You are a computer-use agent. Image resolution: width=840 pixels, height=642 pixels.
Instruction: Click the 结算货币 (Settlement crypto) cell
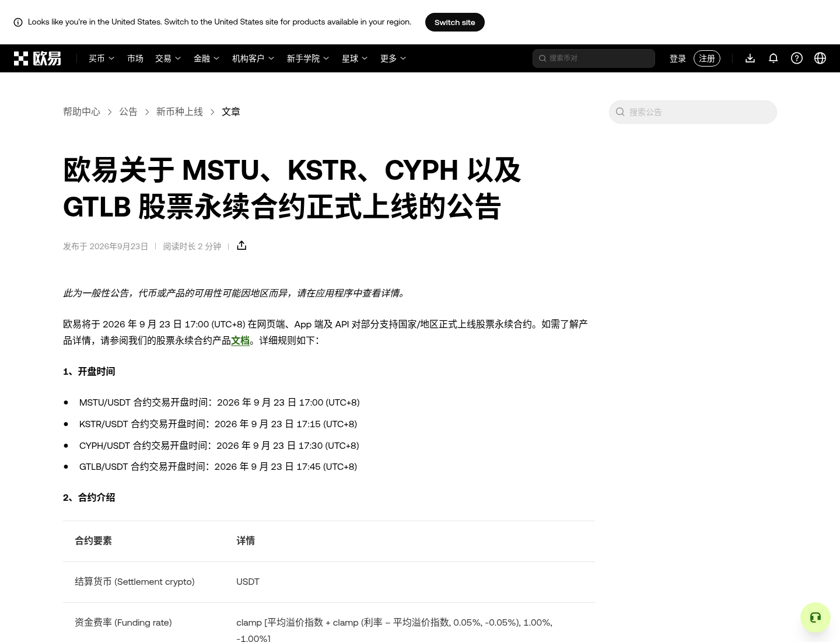click(x=135, y=582)
